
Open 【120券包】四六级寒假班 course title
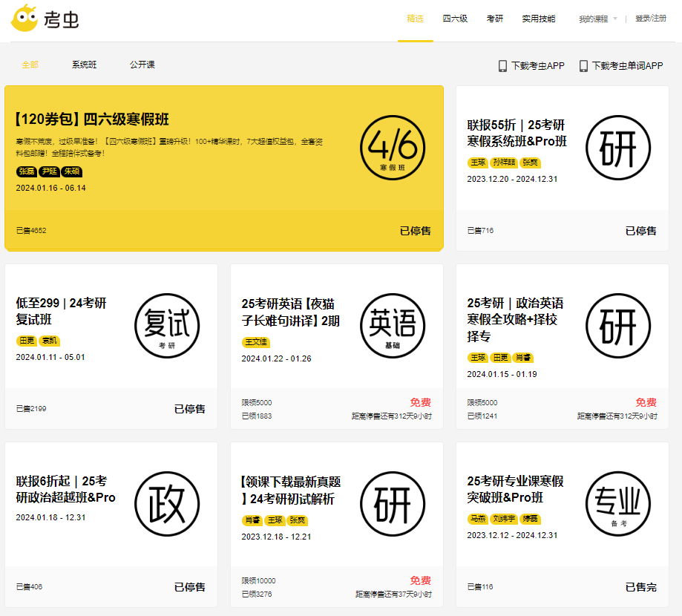point(92,119)
